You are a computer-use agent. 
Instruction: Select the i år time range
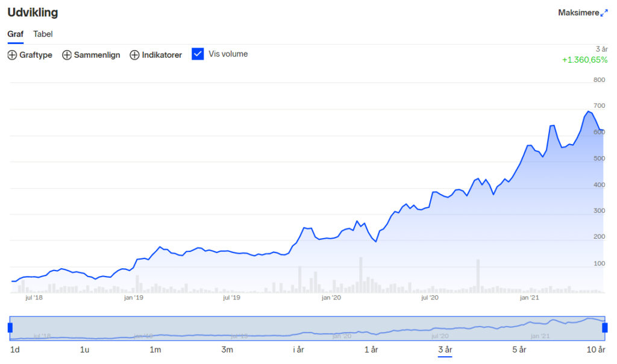298,350
